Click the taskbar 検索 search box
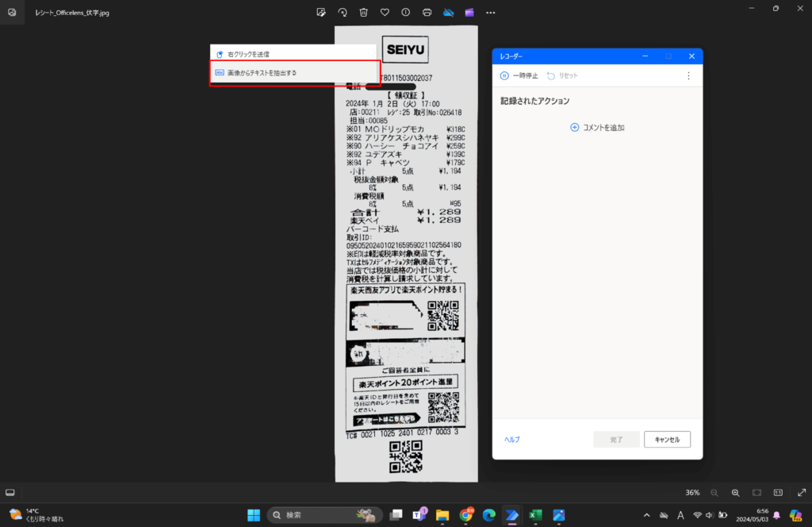The image size is (812, 527). (324, 515)
